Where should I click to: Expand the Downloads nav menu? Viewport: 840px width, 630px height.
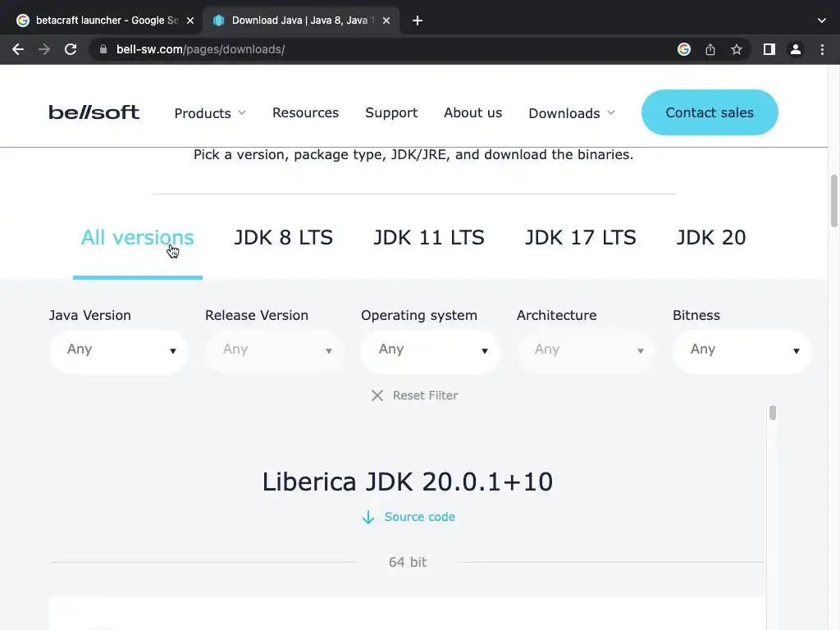tap(572, 113)
